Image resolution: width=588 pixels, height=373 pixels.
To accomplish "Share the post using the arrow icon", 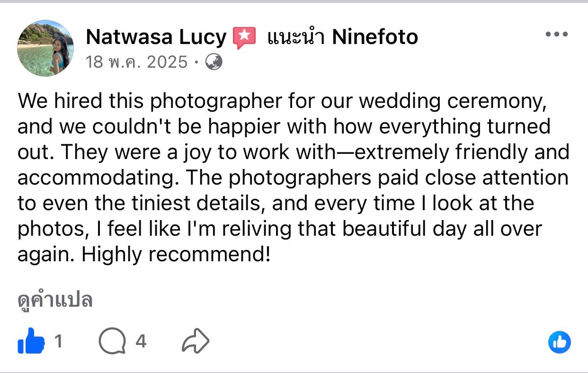I will (x=195, y=342).
